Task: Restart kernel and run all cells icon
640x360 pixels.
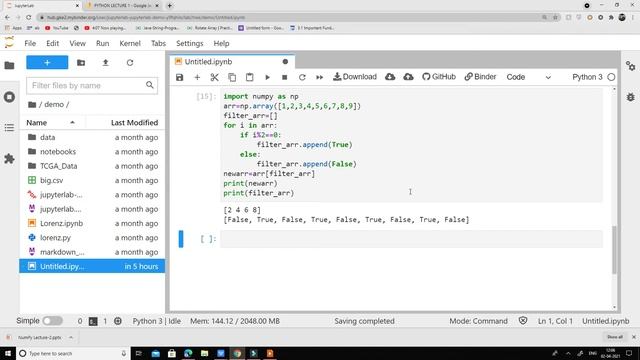Action: click(320, 77)
